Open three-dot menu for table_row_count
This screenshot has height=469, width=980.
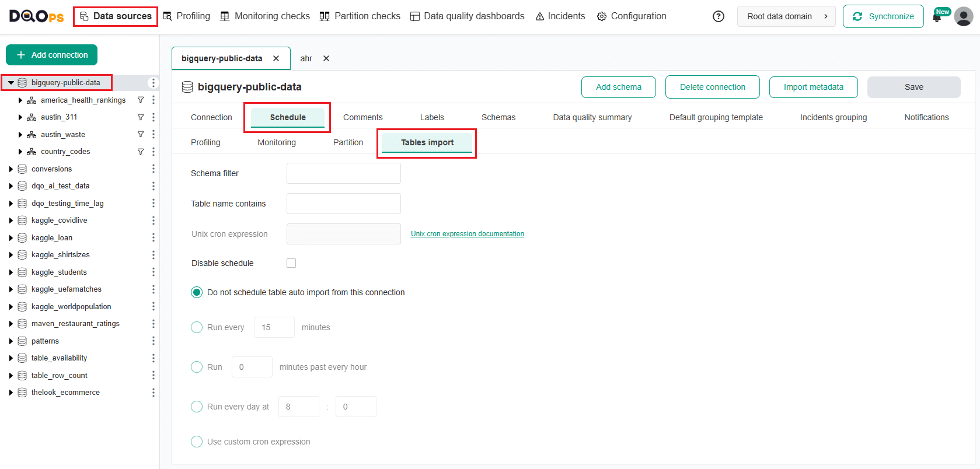154,375
